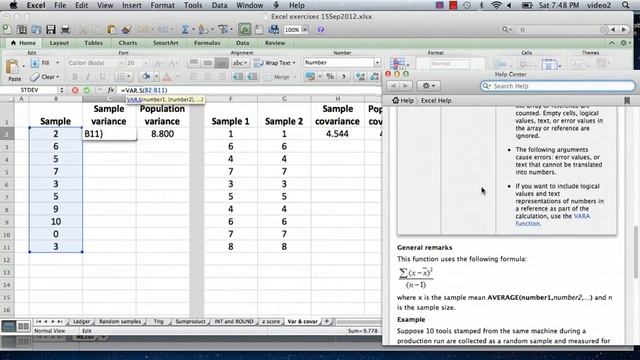This screenshot has height=360, width=640.
Task: Click the Wi-Fi icon in menu bar
Action: [496, 5]
